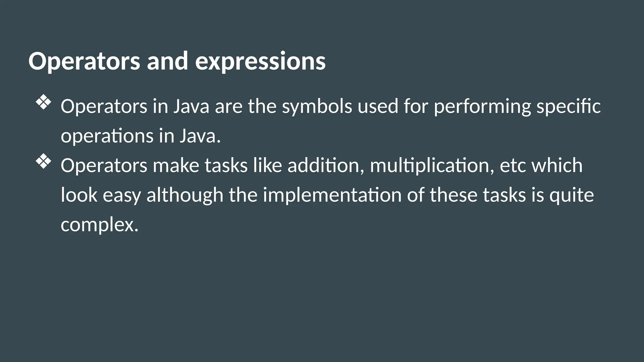Screen dimensions: 644x362
Task: Click the word 'tasks' after 'make'
Action: click(226, 166)
